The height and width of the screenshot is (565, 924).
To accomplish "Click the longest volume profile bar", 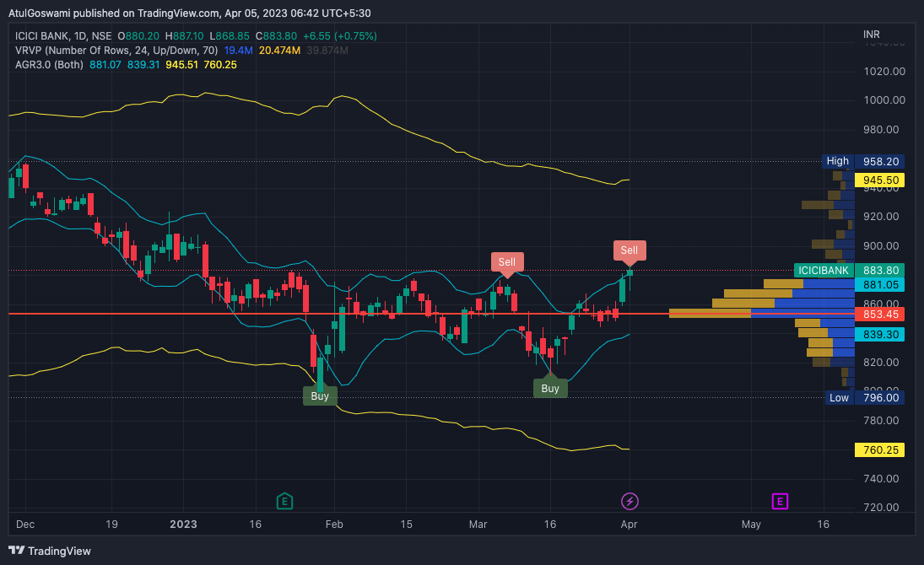I will tap(762, 314).
